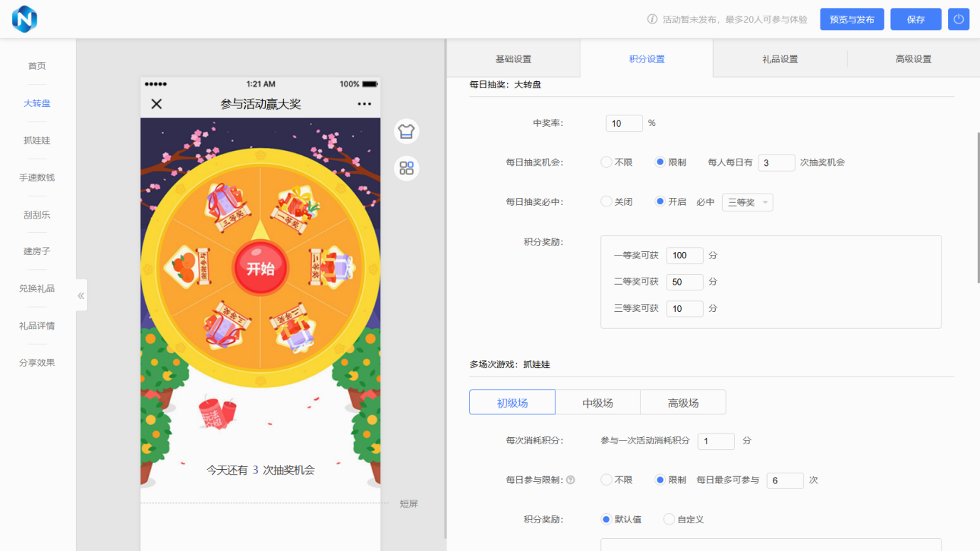Select 不限 for 每日抽奖机会
Viewport: 980px width, 551px height.
607,162
